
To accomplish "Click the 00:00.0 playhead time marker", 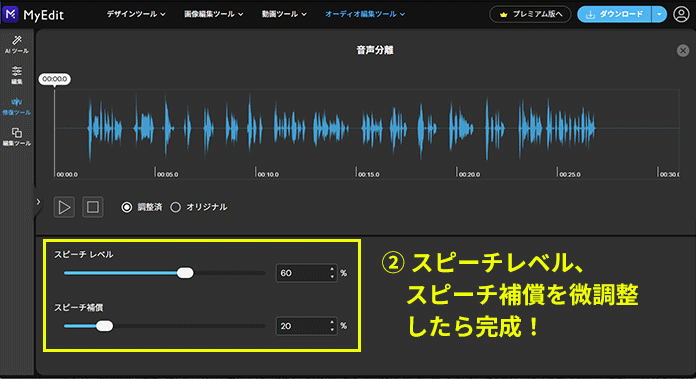I will pyautogui.click(x=55, y=79).
